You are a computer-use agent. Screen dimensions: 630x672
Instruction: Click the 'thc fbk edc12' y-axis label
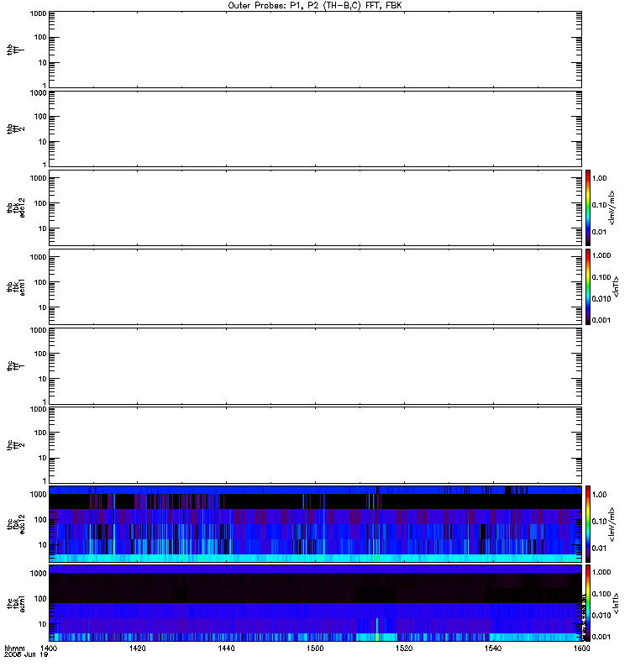pos(15,524)
